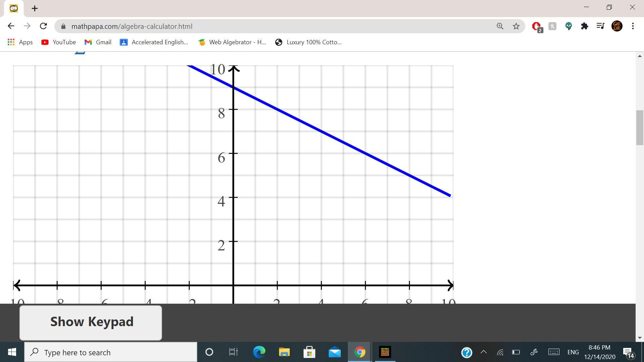Open the zoom magnifier in address bar

pos(500,26)
